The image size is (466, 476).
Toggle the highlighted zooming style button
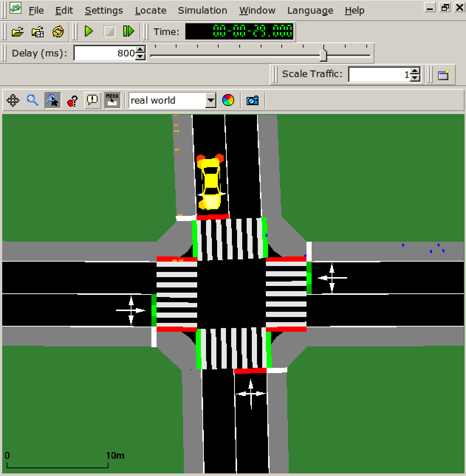pyautogui.click(x=52, y=100)
